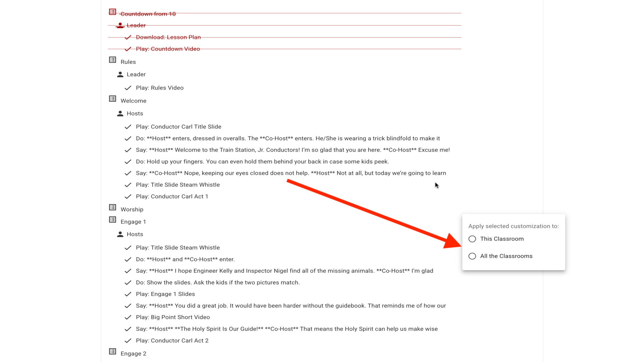The width and height of the screenshot is (644, 362).
Task: Expand the Worship section heading
Action: (x=132, y=209)
